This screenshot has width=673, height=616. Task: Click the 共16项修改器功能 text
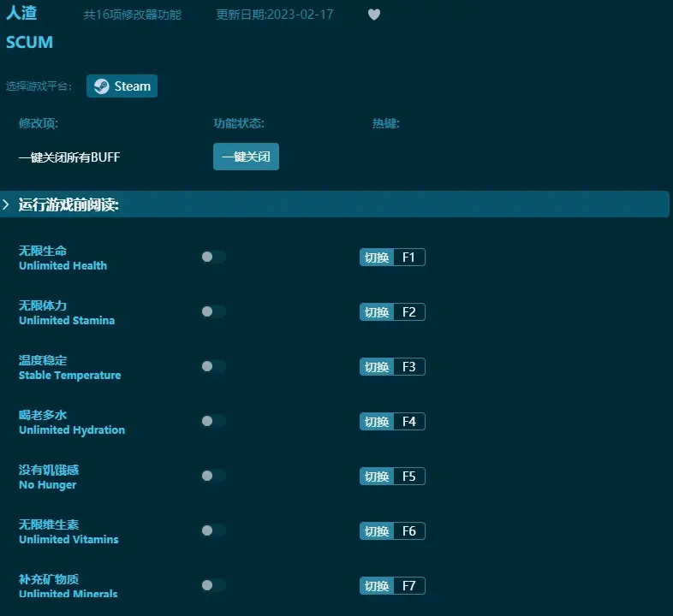pos(132,15)
